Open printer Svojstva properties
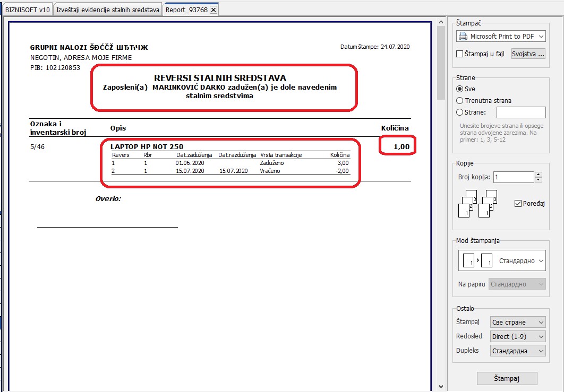This screenshot has height=392, width=564. pyautogui.click(x=528, y=54)
